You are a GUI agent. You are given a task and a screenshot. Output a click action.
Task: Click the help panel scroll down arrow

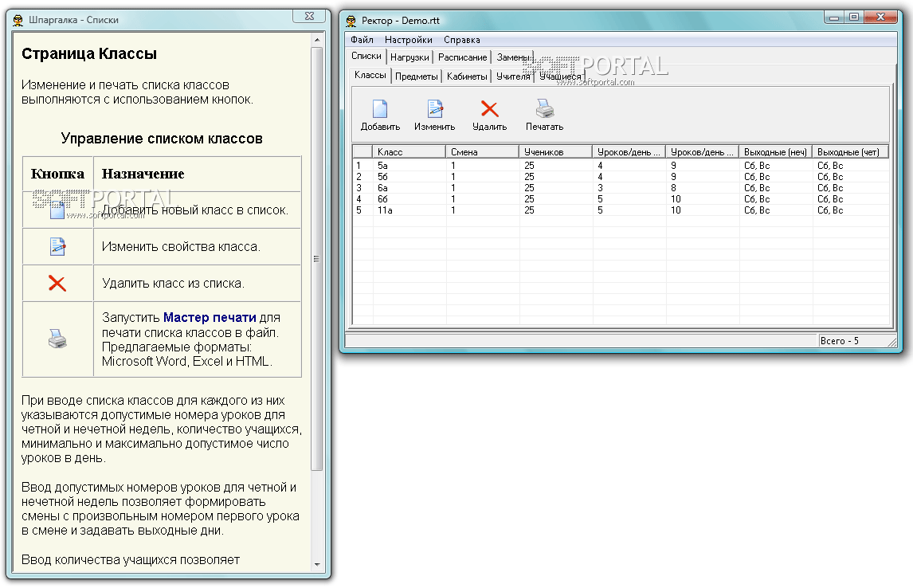click(317, 564)
